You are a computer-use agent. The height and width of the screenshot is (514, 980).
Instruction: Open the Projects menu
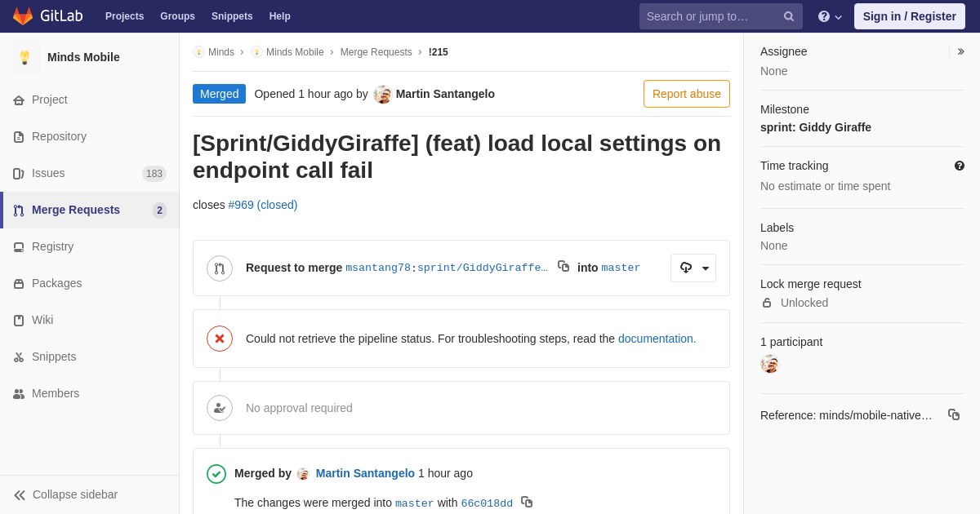pyautogui.click(x=124, y=16)
